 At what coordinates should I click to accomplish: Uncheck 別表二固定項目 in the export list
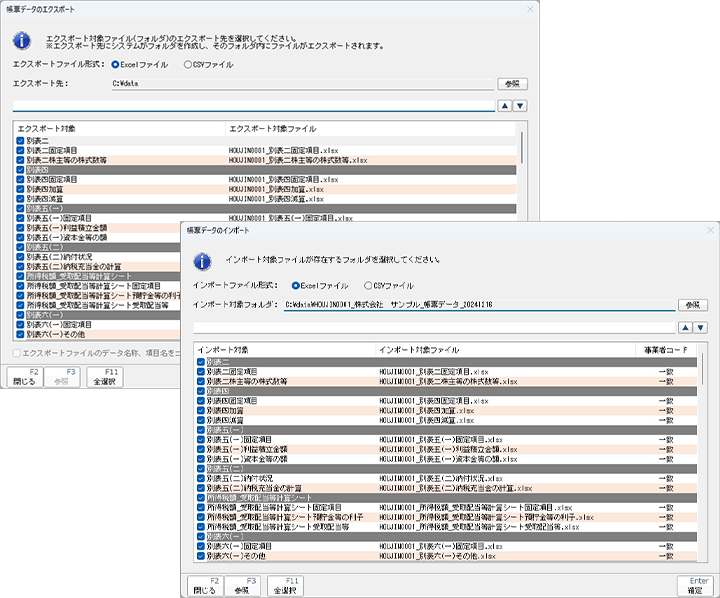coord(21,151)
